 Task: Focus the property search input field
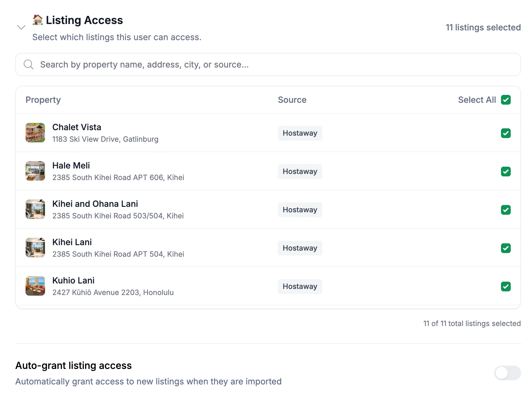point(274,64)
